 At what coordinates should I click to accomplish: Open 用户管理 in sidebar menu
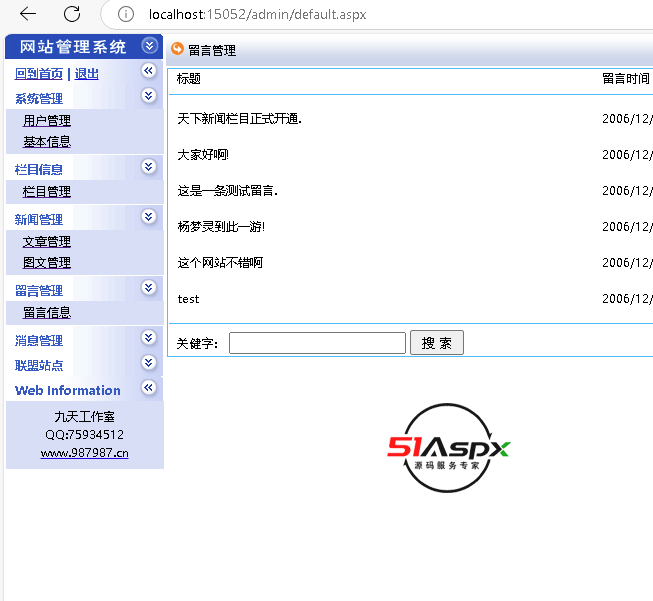[x=47, y=121]
